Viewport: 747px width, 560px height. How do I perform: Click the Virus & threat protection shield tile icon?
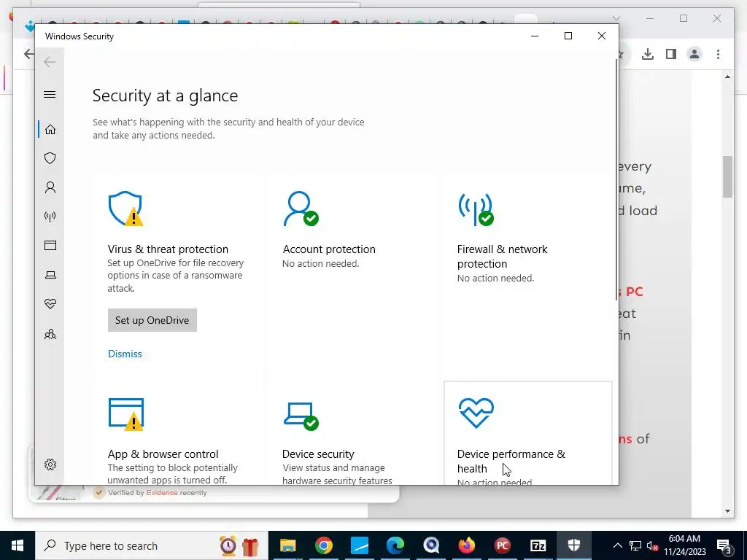pyautogui.click(x=125, y=209)
